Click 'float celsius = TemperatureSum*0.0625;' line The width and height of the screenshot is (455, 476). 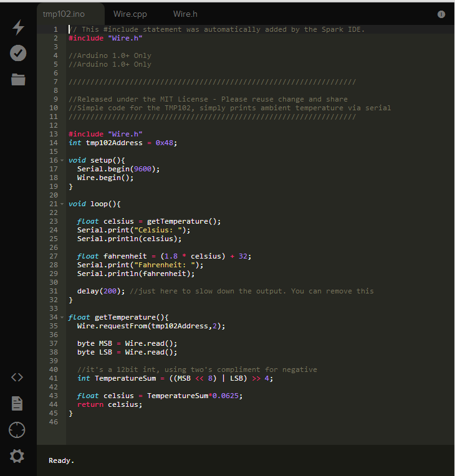coord(160,396)
